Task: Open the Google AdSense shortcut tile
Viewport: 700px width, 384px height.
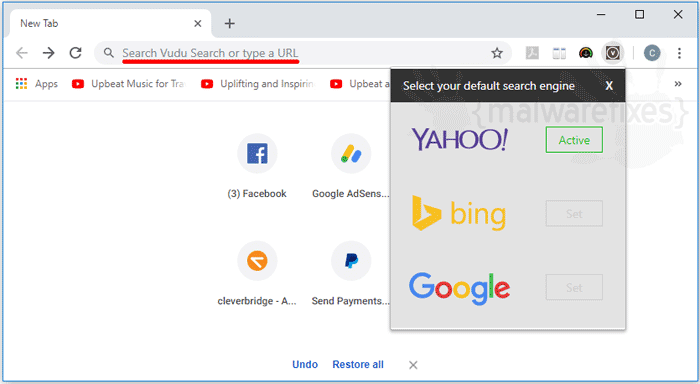Action: point(351,166)
